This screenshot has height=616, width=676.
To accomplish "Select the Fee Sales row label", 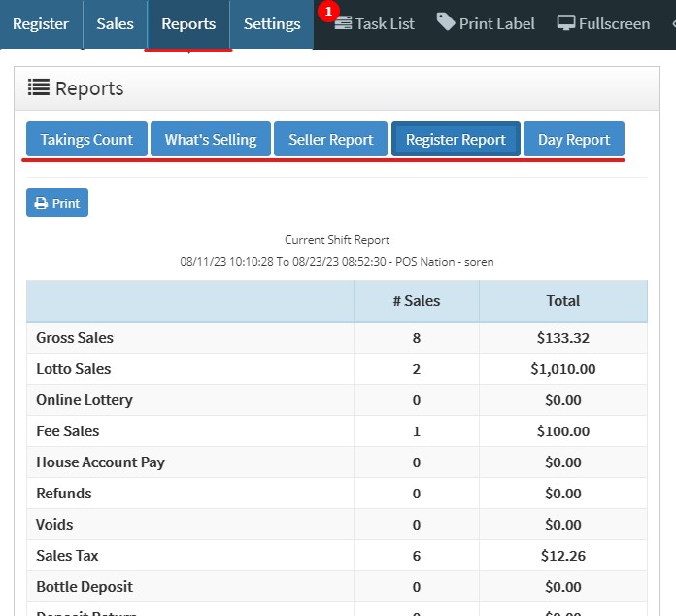I will (68, 431).
